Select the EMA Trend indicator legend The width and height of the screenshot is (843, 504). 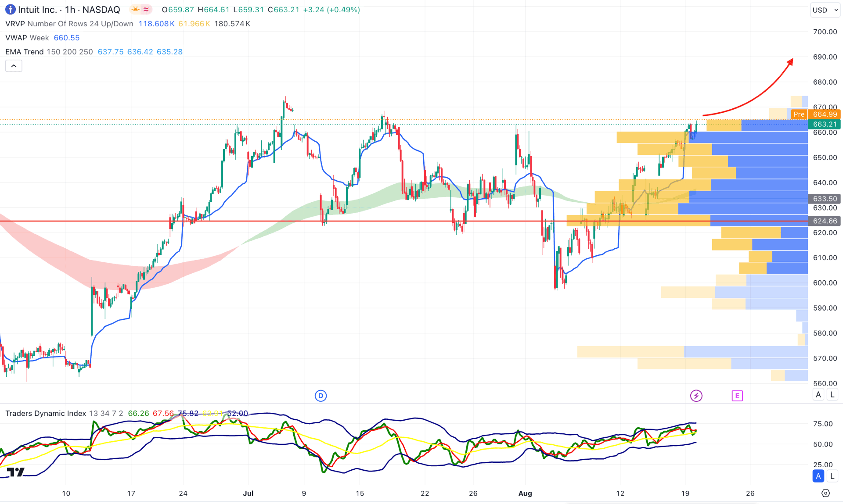(x=49, y=52)
